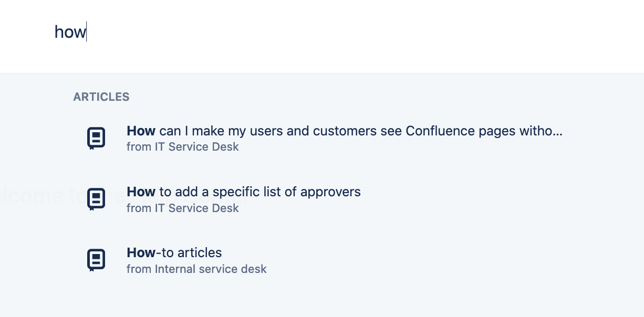Click "from Internal service desk" source text
This screenshot has width=644, height=317.
click(196, 269)
